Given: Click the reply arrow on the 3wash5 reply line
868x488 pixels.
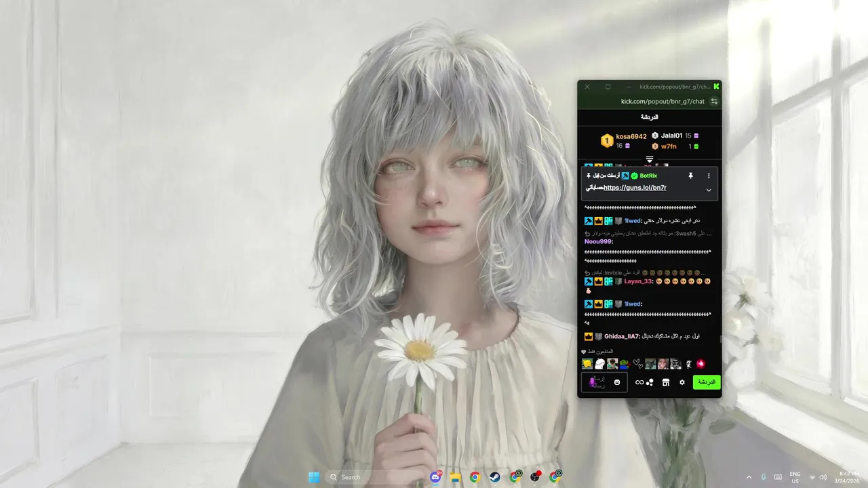Looking at the screenshot, I should pyautogui.click(x=588, y=234).
